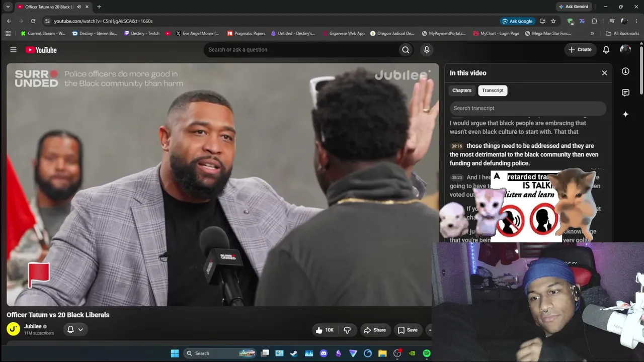Open the All Bookmarks folder
The height and width of the screenshot is (362, 644).
click(x=622, y=34)
